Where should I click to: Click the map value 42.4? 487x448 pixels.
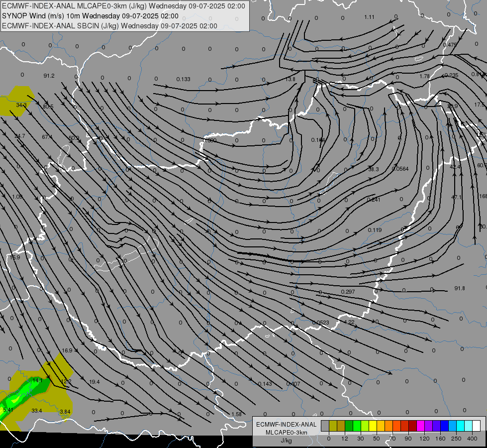(x=455, y=167)
